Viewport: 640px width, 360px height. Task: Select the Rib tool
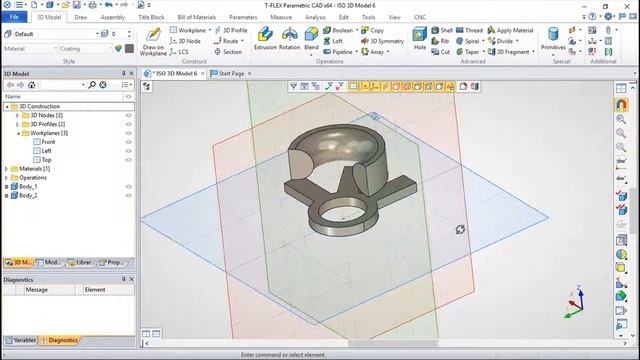click(440, 41)
